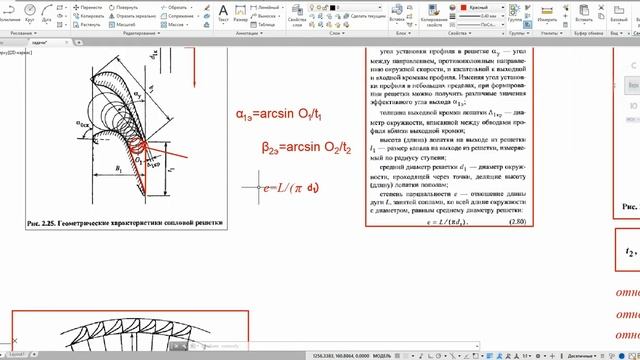Toggle object snap in status bar
The width and height of the screenshot is (640, 360).
pos(476,356)
